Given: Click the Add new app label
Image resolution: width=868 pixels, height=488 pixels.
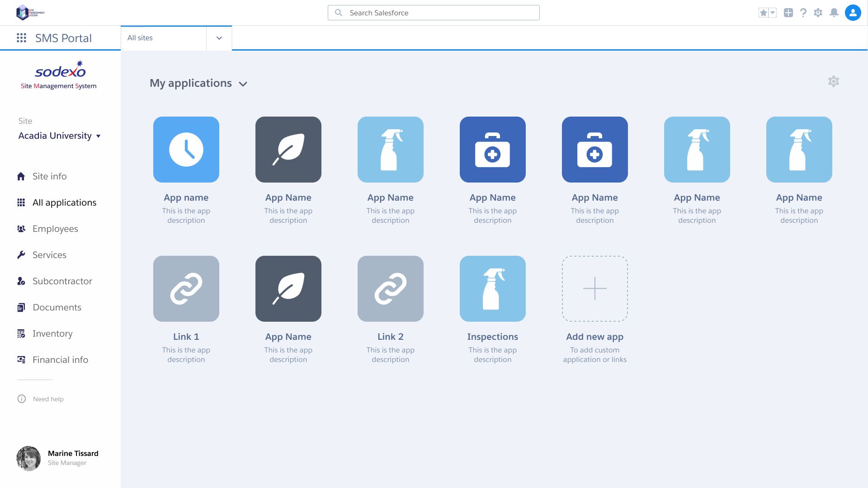Looking at the screenshot, I should click(595, 337).
